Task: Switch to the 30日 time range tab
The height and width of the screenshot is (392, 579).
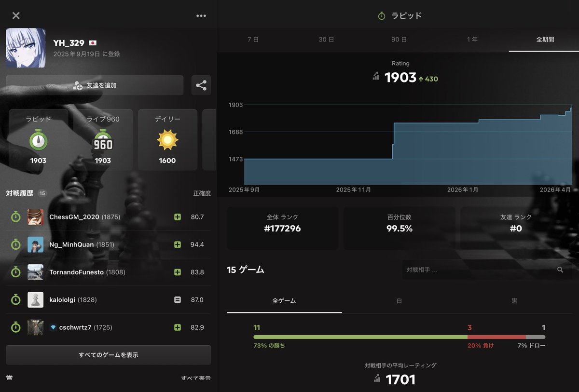Action: point(326,40)
